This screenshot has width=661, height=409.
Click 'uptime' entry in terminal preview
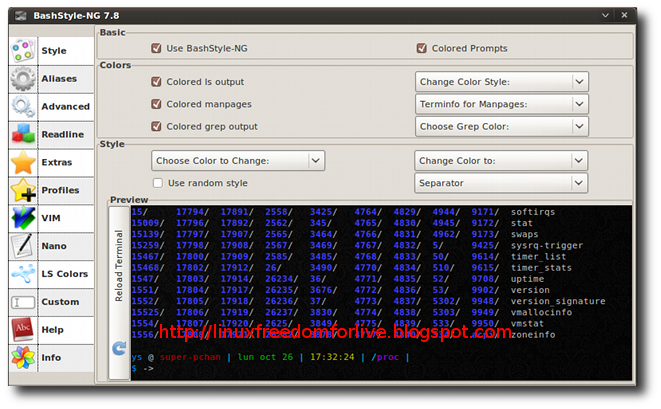click(x=527, y=279)
